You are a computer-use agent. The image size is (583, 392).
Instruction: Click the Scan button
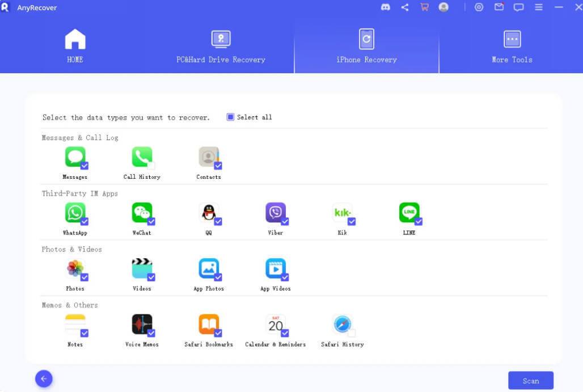530,380
